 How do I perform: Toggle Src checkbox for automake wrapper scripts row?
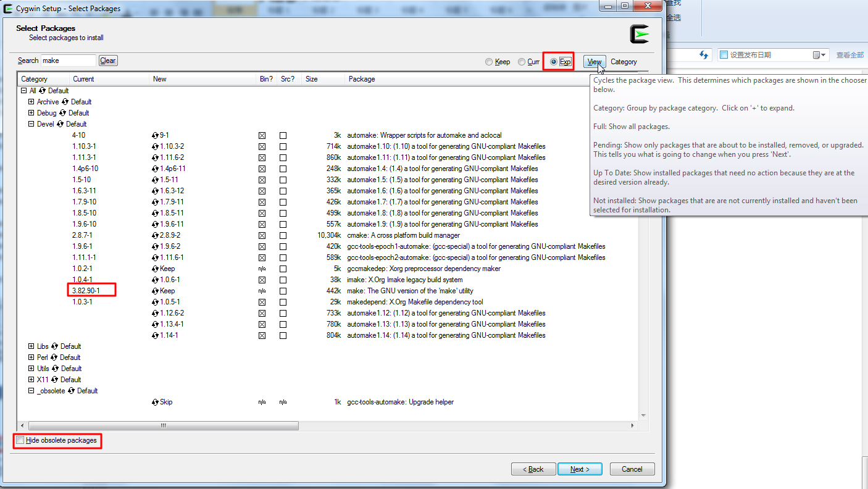point(283,135)
